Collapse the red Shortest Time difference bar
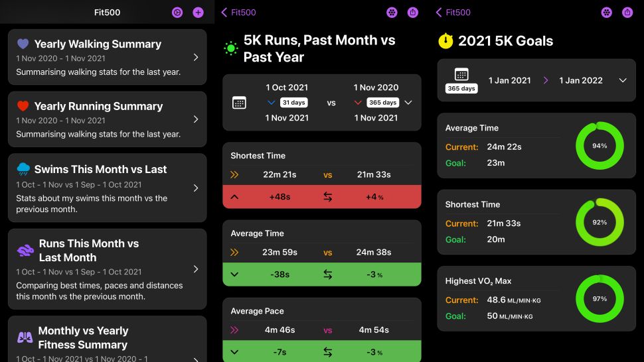This screenshot has width=644, height=362. click(x=234, y=197)
